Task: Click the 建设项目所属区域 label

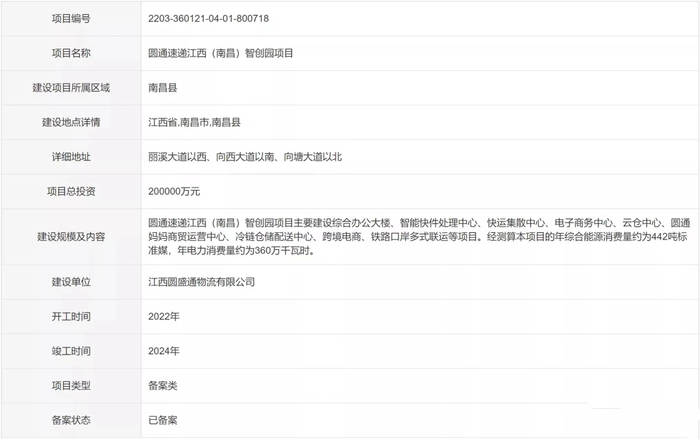Action: click(x=71, y=88)
